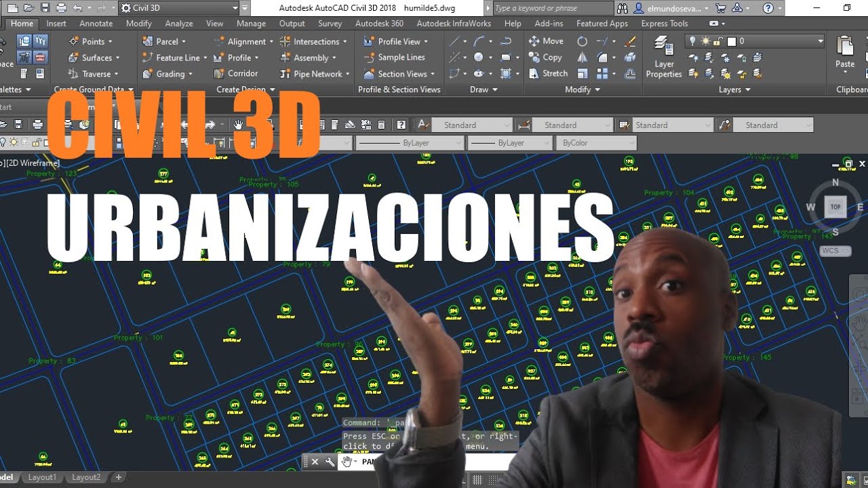Viewport: 868px width, 488px height.
Task: Expand the Modify panel title
Action: coord(583,89)
